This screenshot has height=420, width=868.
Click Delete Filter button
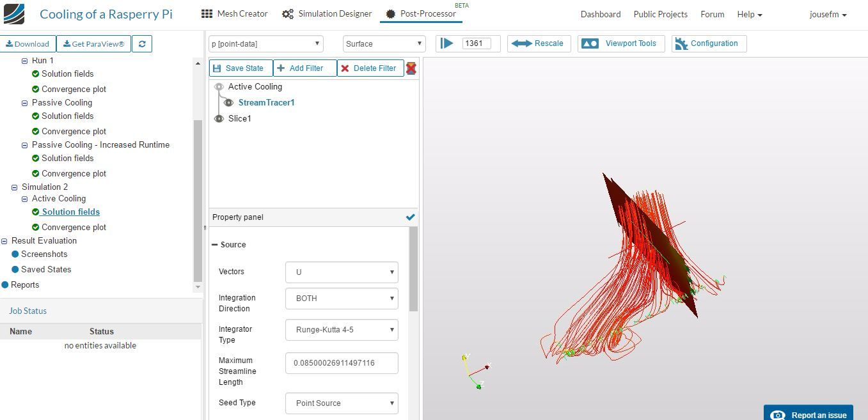pos(370,68)
